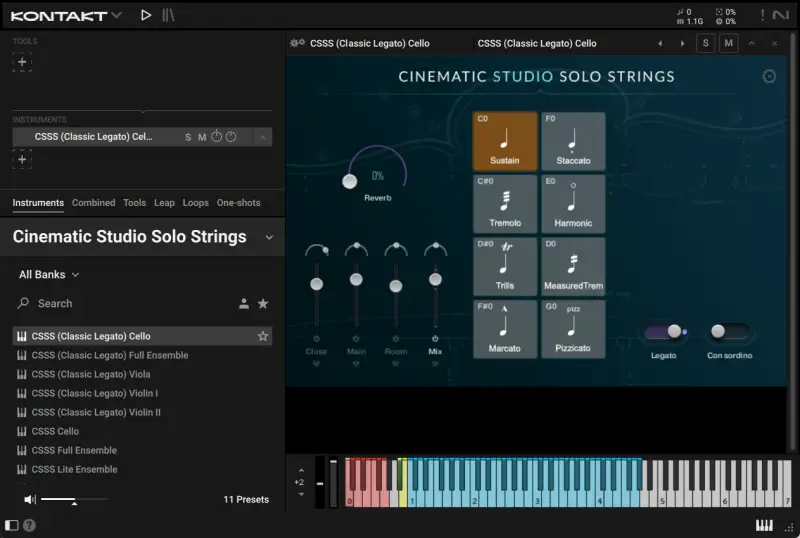Click the instrument header gear icon
This screenshot has width=800, height=538.
[x=297, y=43]
